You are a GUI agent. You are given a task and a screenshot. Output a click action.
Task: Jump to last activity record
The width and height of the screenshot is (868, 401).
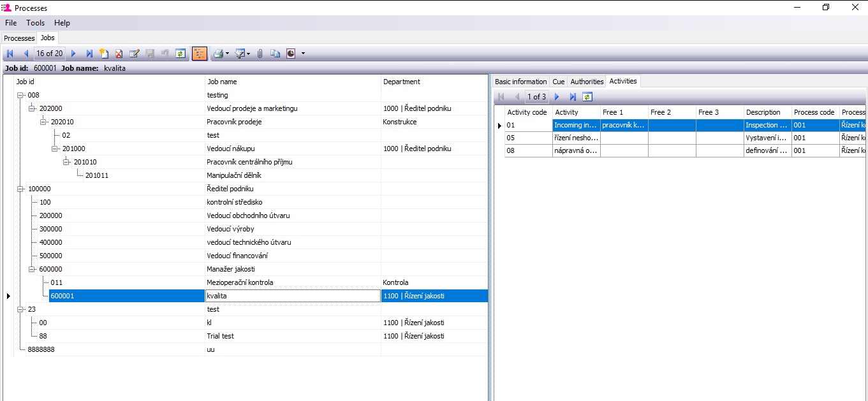coord(573,97)
